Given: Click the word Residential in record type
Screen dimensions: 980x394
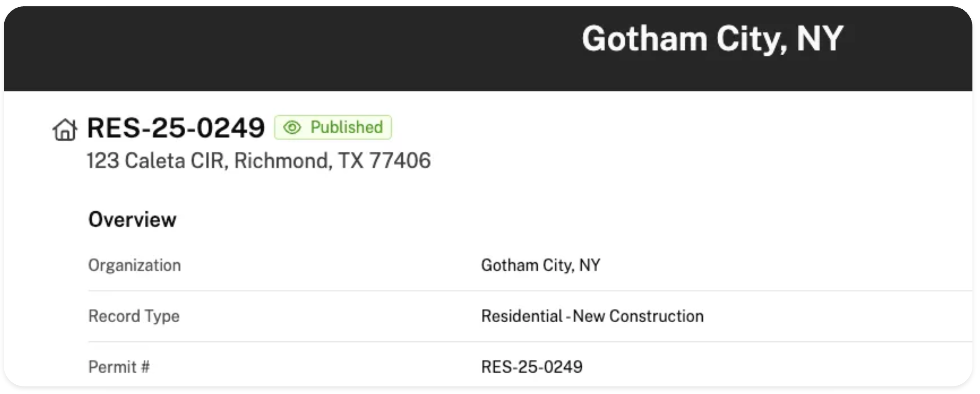Looking at the screenshot, I should coord(522,316).
